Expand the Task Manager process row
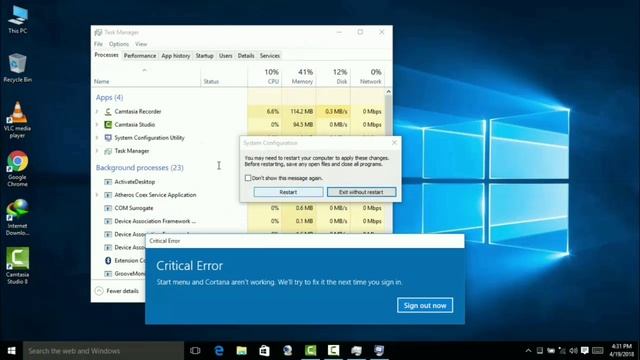 point(97,151)
